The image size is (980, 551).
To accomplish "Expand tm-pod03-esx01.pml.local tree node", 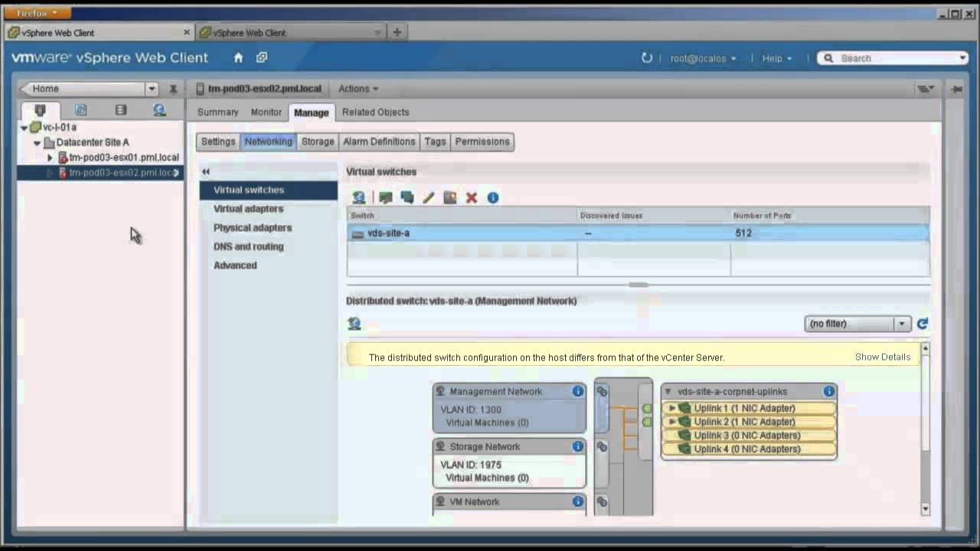I will 51,158.
